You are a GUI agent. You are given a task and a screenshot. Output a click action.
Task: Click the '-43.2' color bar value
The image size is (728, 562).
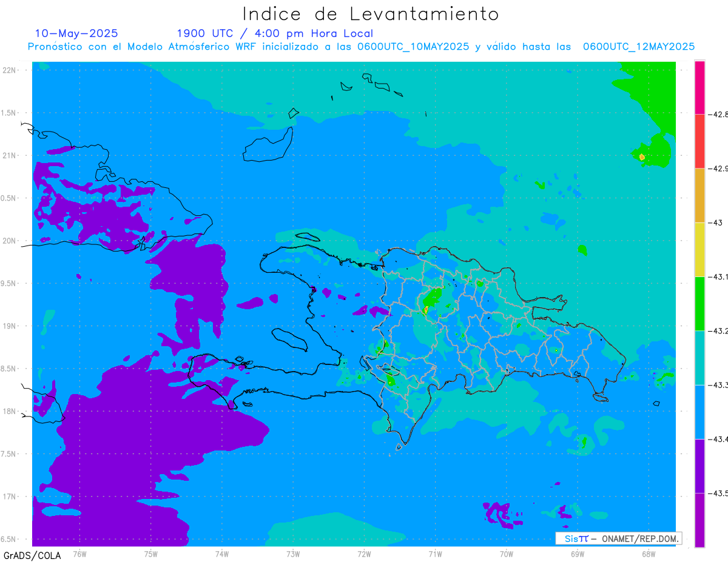pos(718,330)
